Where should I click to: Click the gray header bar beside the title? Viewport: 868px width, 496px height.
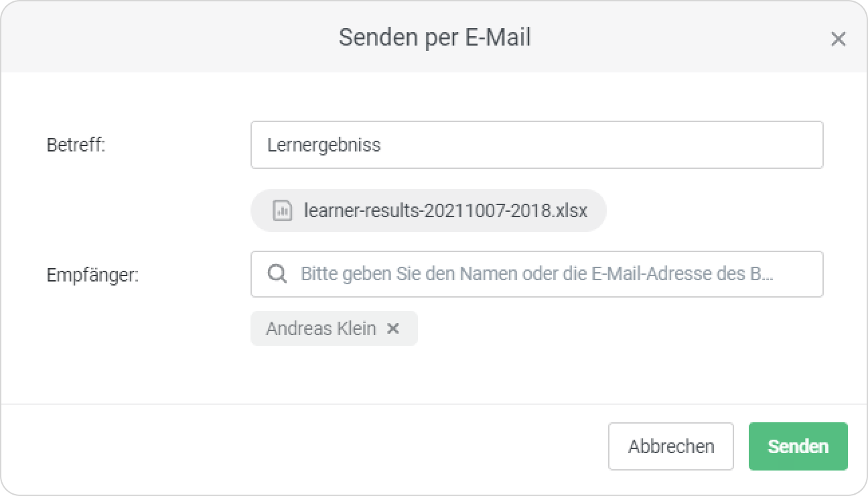[x=670, y=37]
